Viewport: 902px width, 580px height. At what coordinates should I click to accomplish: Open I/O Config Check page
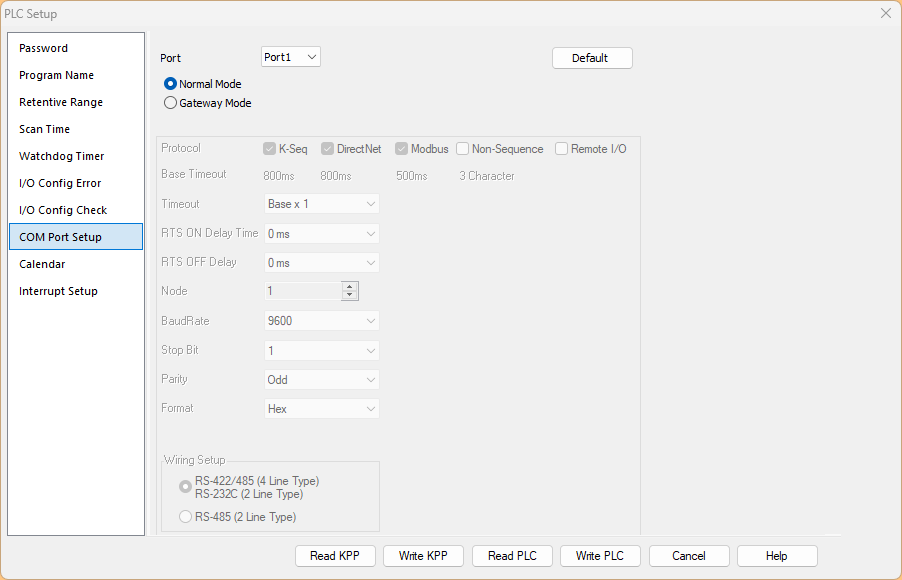(76, 211)
